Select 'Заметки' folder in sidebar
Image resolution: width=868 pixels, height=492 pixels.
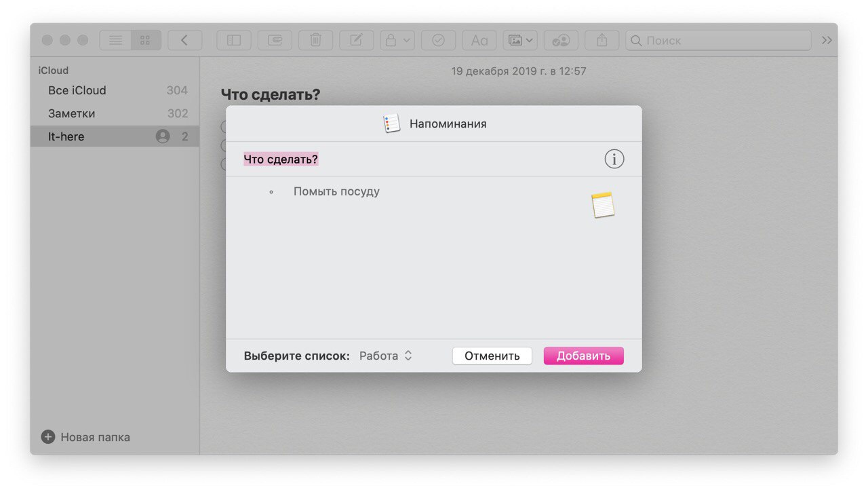click(71, 113)
